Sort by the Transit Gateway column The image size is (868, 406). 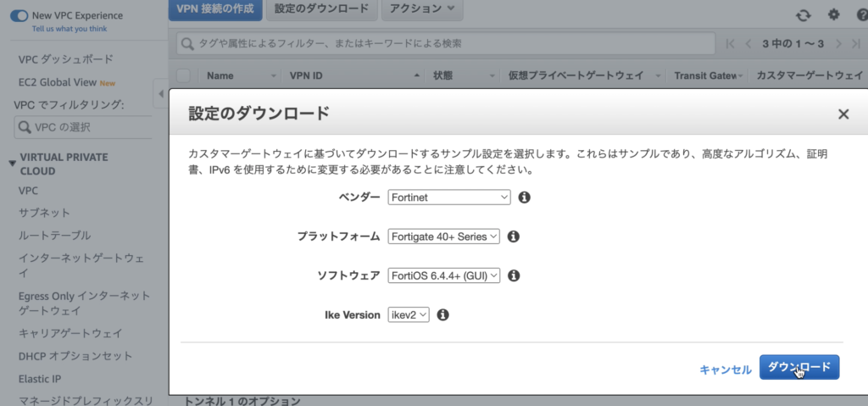coord(708,76)
